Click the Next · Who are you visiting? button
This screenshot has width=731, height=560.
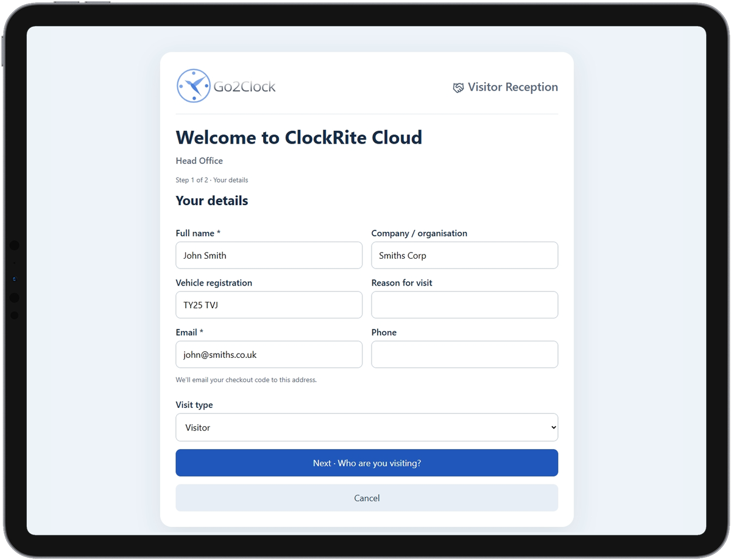(367, 463)
